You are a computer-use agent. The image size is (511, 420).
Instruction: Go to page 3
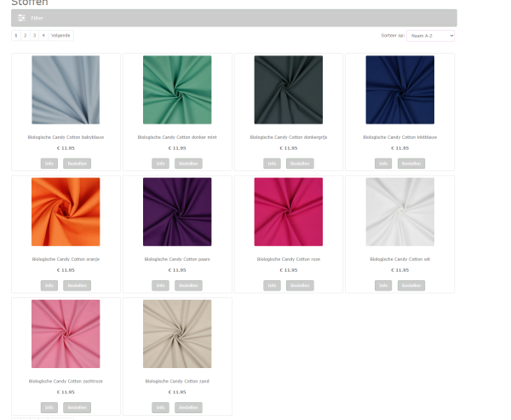(x=34, y=36)
